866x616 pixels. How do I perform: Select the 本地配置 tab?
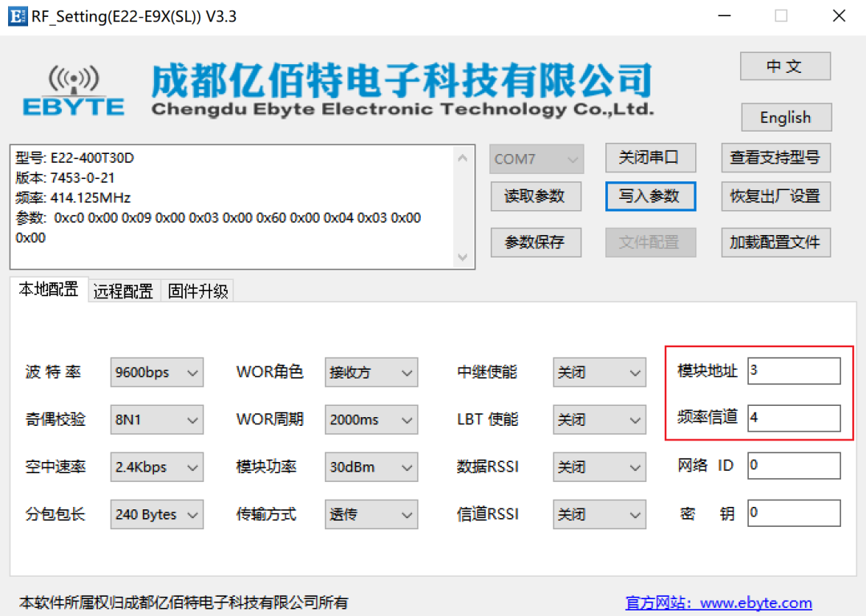(49, 290)
